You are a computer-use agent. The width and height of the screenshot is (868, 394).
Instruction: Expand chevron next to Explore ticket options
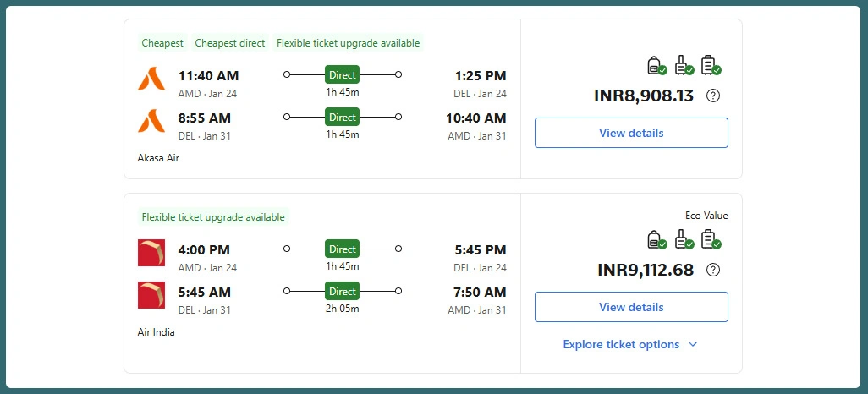pos(693,344)
